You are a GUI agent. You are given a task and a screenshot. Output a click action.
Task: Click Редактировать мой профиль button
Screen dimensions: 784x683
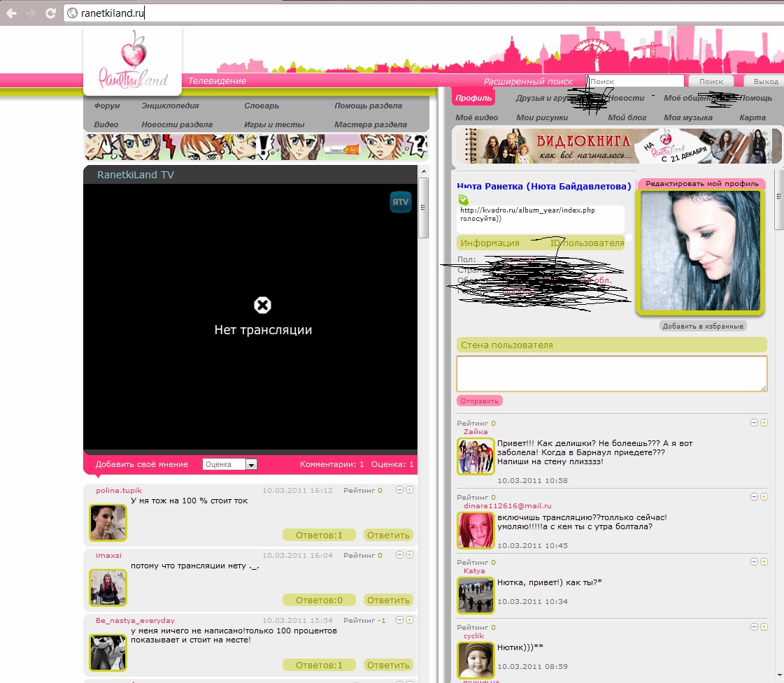coord(701,184)
